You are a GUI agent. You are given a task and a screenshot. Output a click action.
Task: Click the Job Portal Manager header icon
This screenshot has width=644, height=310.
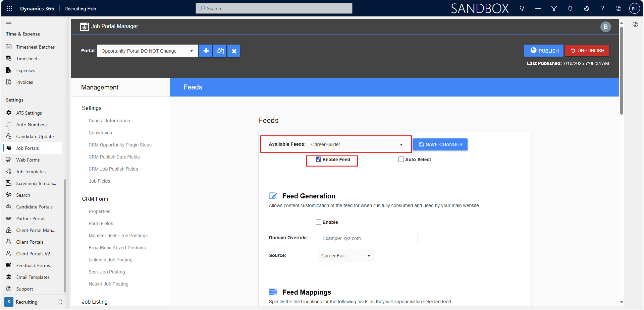click(x=84, y=26)
